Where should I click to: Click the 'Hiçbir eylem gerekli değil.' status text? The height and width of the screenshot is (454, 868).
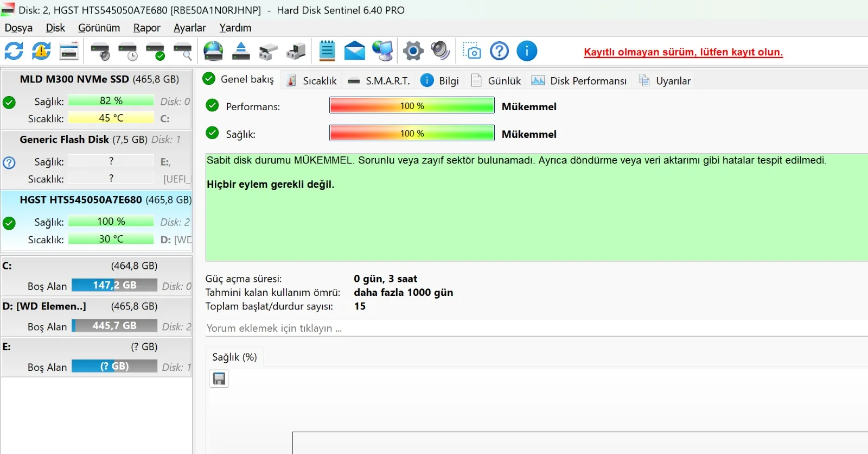pos(270,184)
